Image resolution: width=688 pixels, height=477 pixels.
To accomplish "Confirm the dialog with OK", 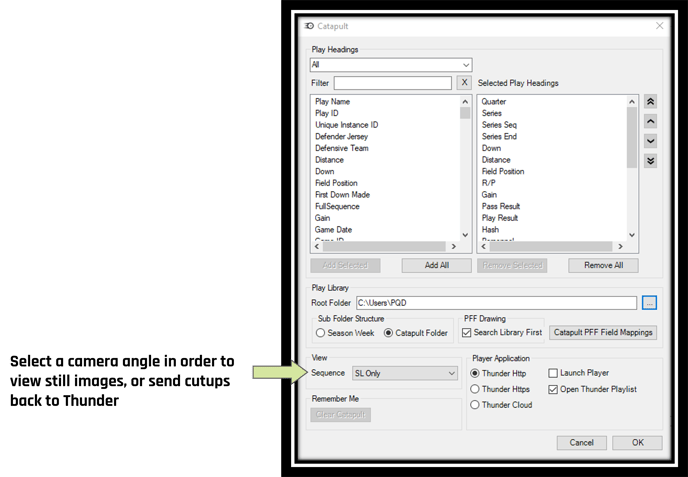I will [x=637, y=443].
